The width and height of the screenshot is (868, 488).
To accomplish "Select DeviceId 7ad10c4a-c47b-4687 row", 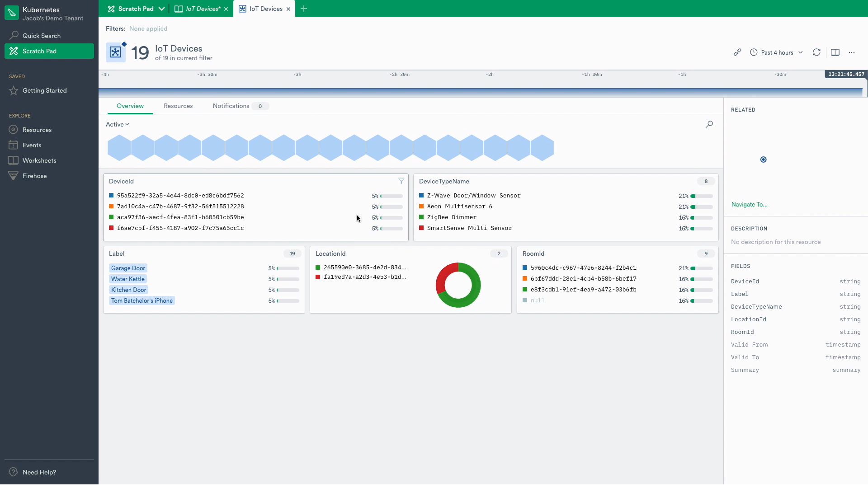I will 256,206.
